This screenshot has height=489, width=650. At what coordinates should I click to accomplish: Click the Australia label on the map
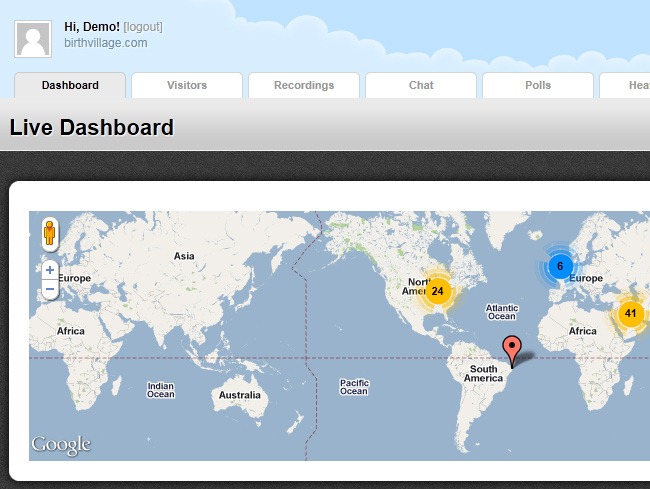[240, 395]
